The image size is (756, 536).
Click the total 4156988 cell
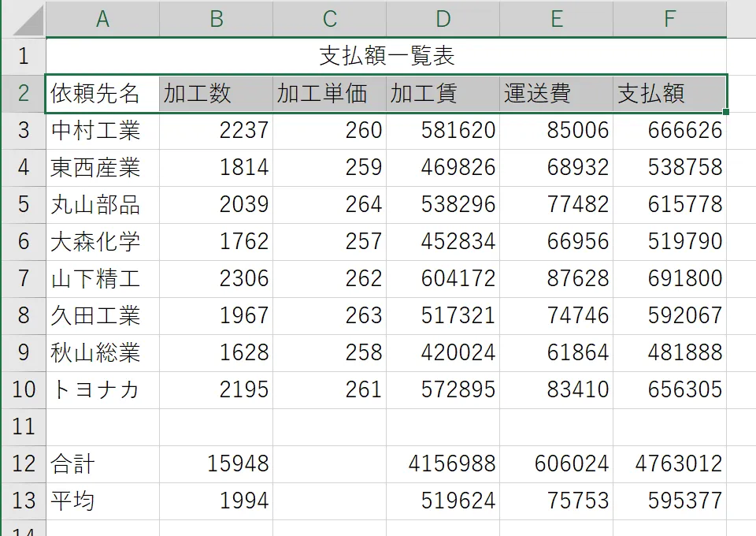(443, 463)
